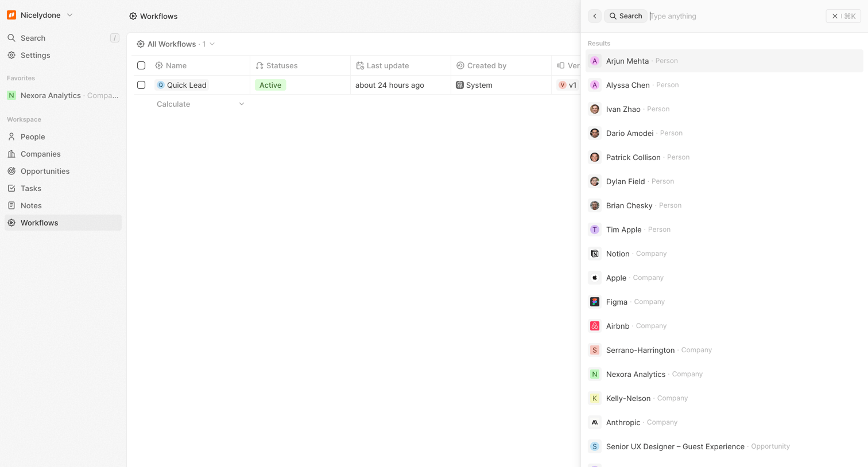
Task: Click the back arrow in search panel
Action: coord(595,16)
